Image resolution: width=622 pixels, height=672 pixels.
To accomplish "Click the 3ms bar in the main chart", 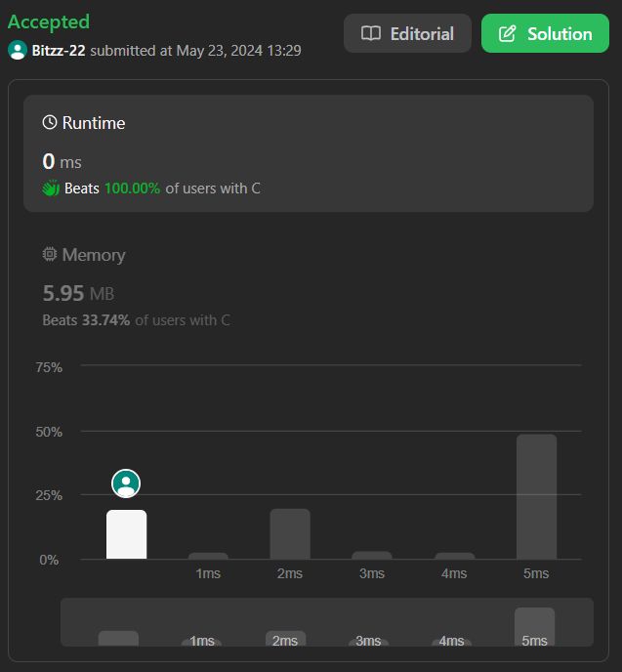I will pyautogui.click(x=372, y=555).
